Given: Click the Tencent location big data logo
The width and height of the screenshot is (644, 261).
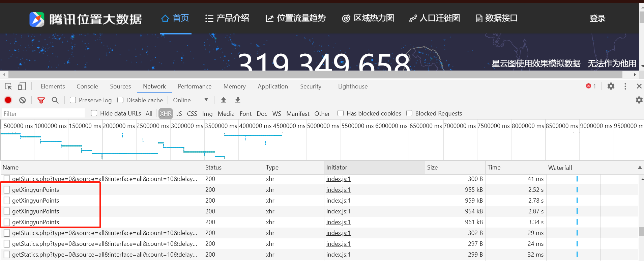Looking at the screenshot, I should [85, 19].
